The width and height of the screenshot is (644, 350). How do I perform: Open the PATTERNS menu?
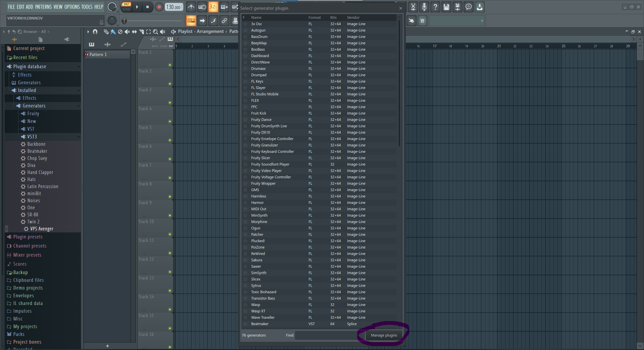click(x=43, y=7)
